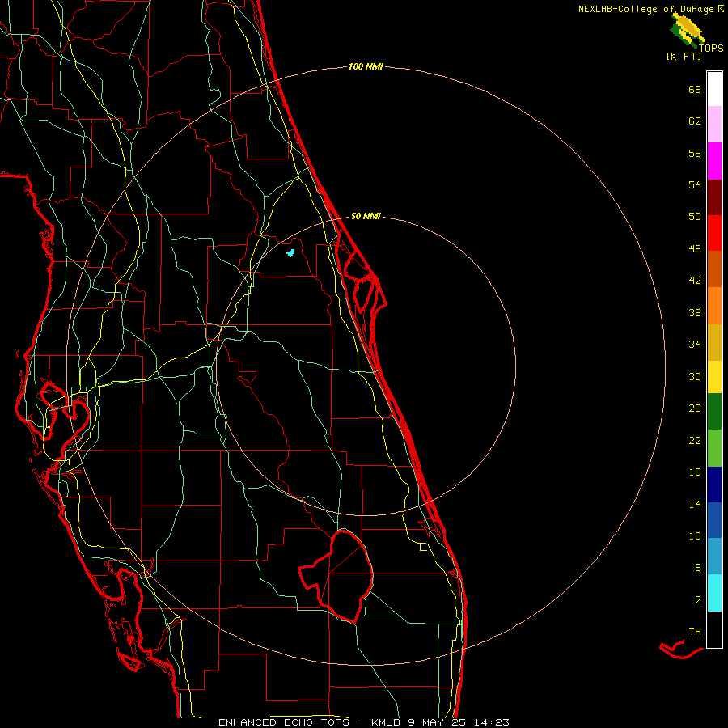Click the "6" legend value
Viewport: 728px width, 728px height.
pyautogui.click(x=698, y=568)
